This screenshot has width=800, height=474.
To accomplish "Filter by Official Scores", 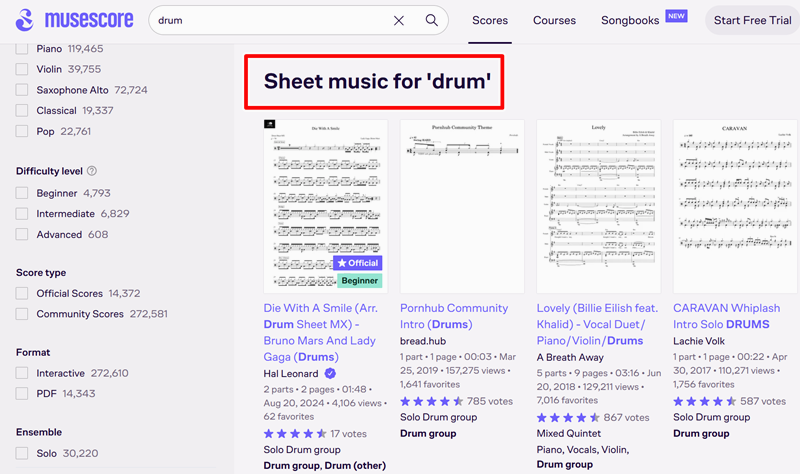I will tap(21, 293).
